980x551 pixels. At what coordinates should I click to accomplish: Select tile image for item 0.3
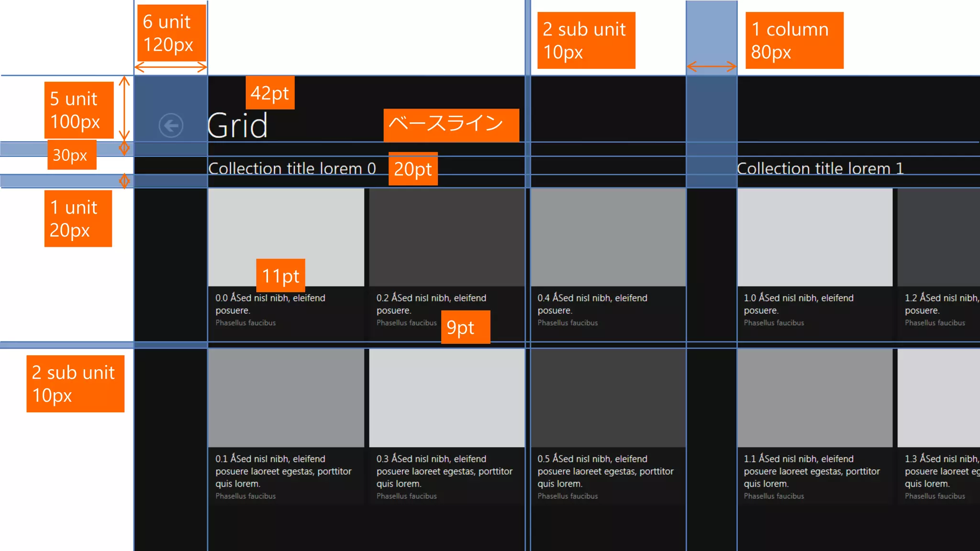coord(446,398)
